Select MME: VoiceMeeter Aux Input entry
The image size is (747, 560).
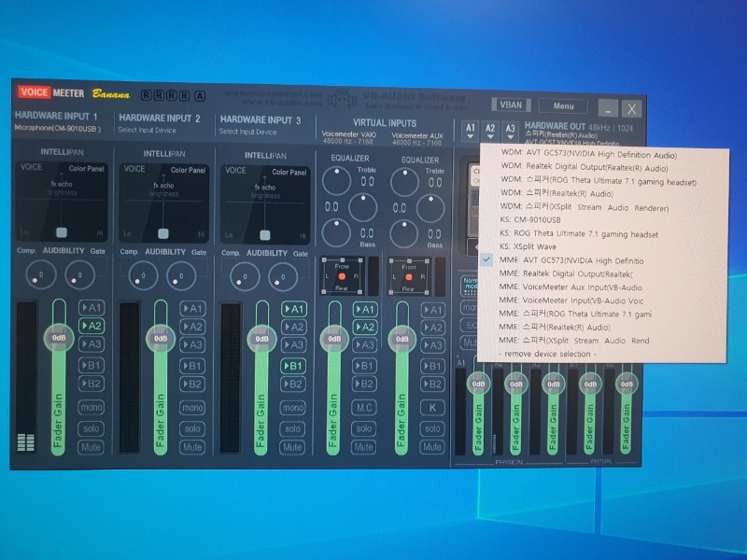click(571, 287)
